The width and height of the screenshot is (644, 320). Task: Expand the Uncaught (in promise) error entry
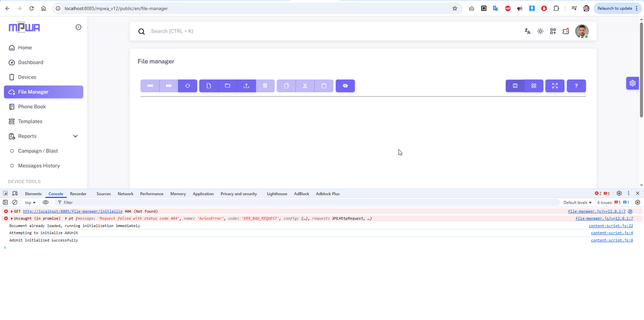click(12, 219)
